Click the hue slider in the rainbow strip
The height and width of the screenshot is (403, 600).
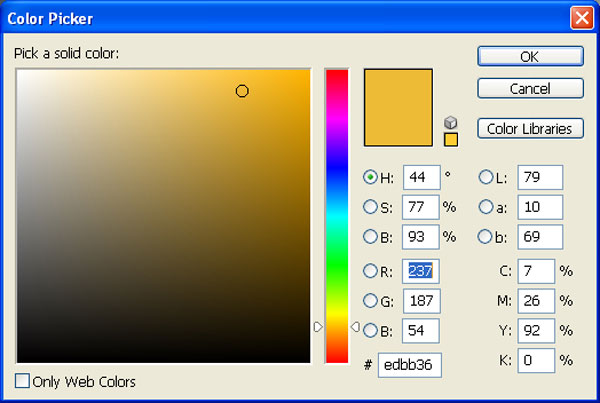point(336,326)
